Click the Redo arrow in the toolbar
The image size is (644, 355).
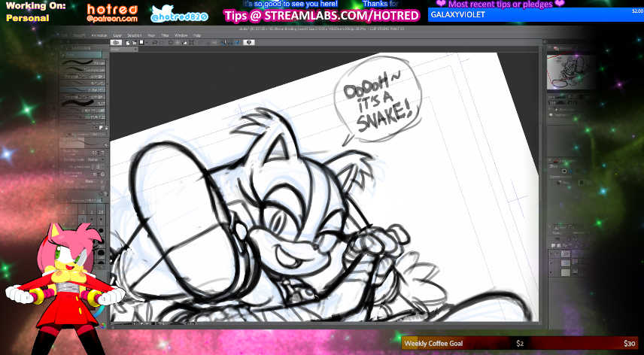[x=162, y=43]
